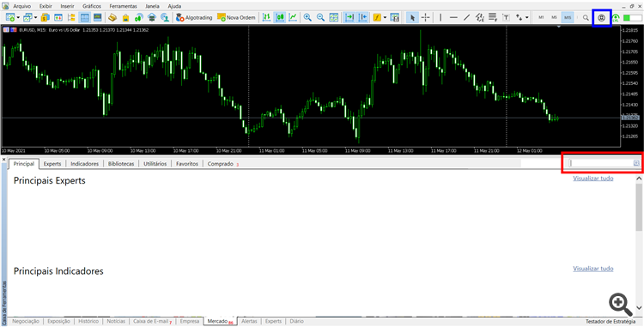
Task: Open the Arquivo menu
Action: pos(21,7)
